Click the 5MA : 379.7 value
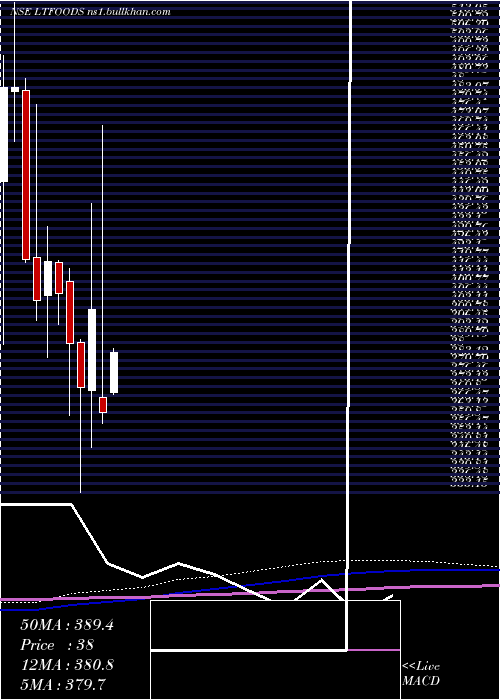The width and height of the screenshot is (500, 700). [63, 685]
